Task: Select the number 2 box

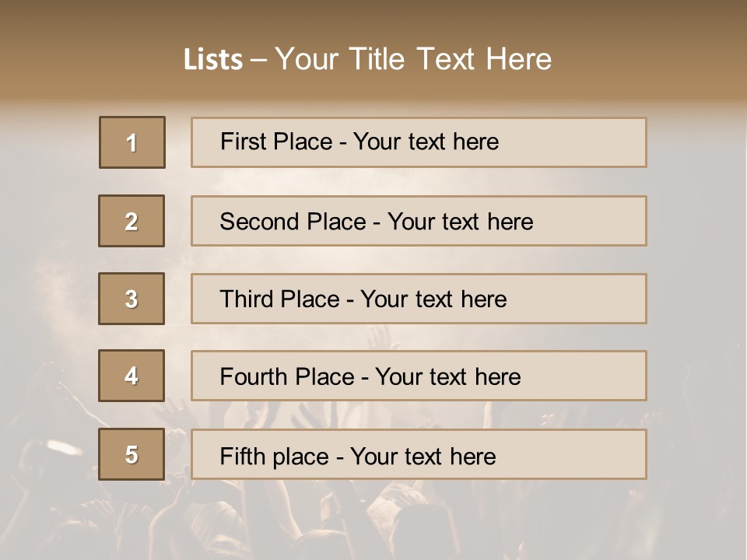Action: pyautogui.click(x=132, y=221)
